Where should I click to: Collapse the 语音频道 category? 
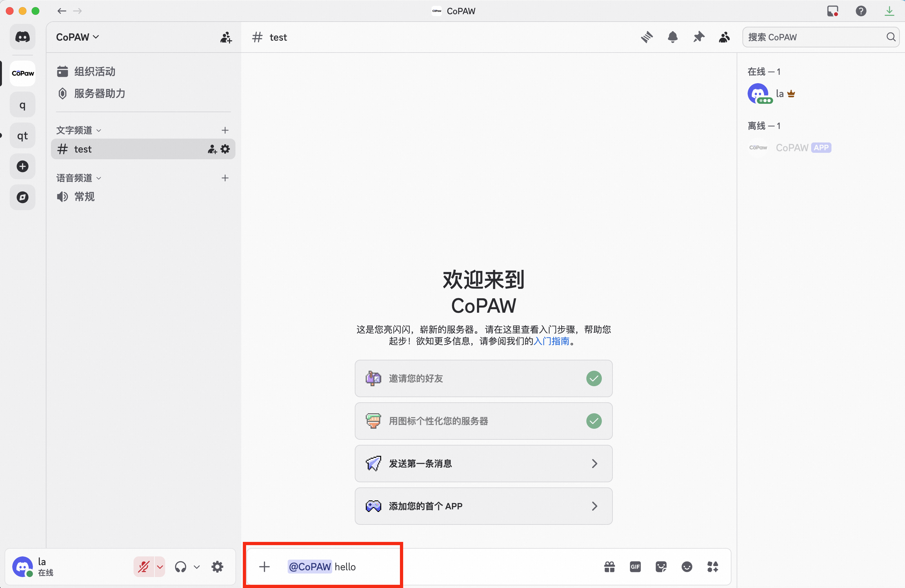pos(79,178)
